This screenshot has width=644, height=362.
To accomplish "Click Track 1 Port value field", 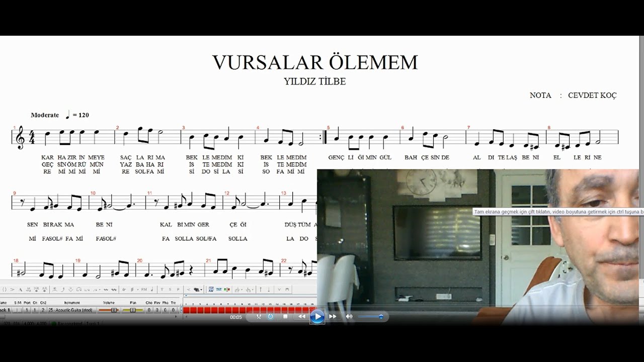I will 27,310.
